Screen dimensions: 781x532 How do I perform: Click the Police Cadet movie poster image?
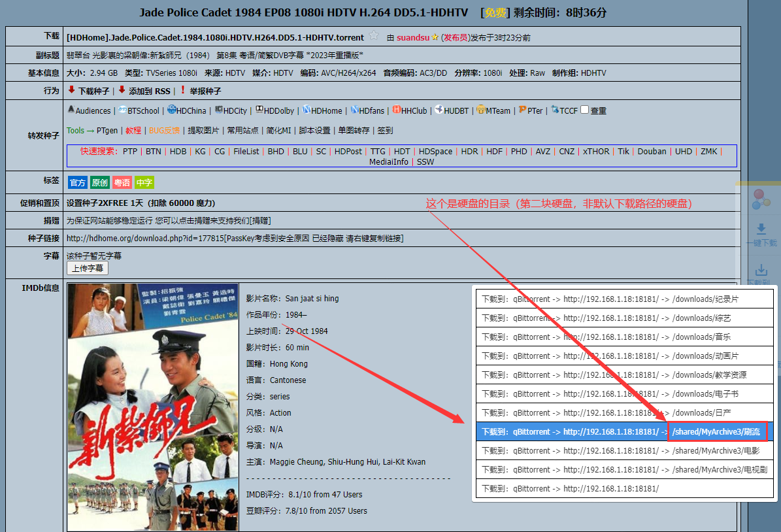153,407
